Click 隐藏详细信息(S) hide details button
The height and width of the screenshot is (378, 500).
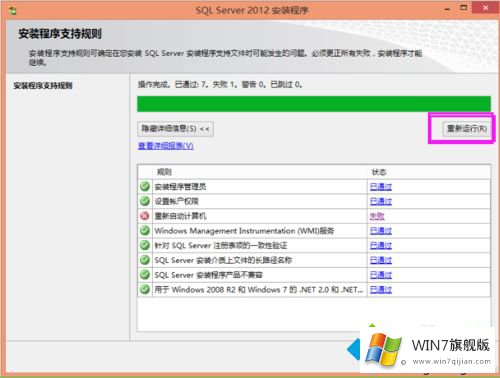(175, 129)
